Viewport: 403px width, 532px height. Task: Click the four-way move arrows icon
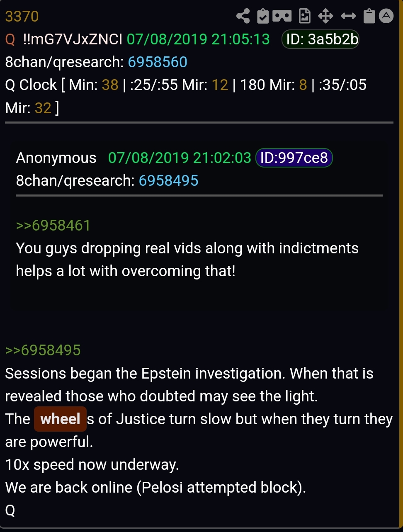click(x=325, y=16)
